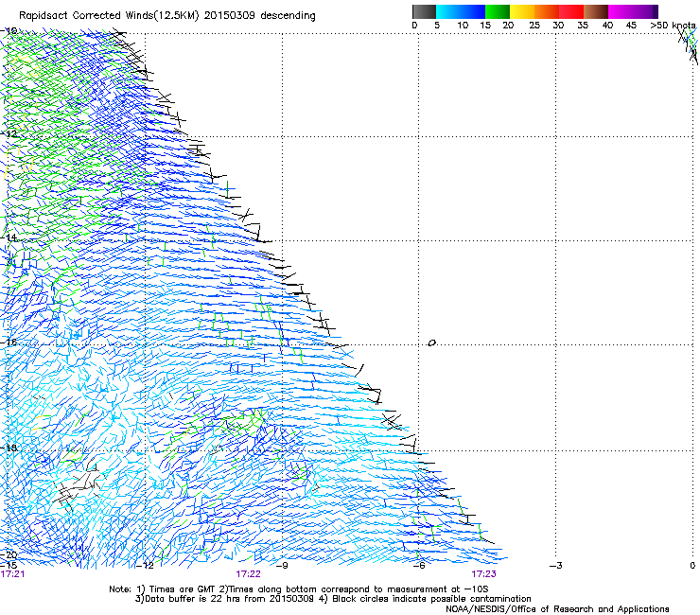Viewport: 700px width, 615px height.
Task: Click the purple time label '17:22'
Action: pyautogui.click(x=248, y=574)
